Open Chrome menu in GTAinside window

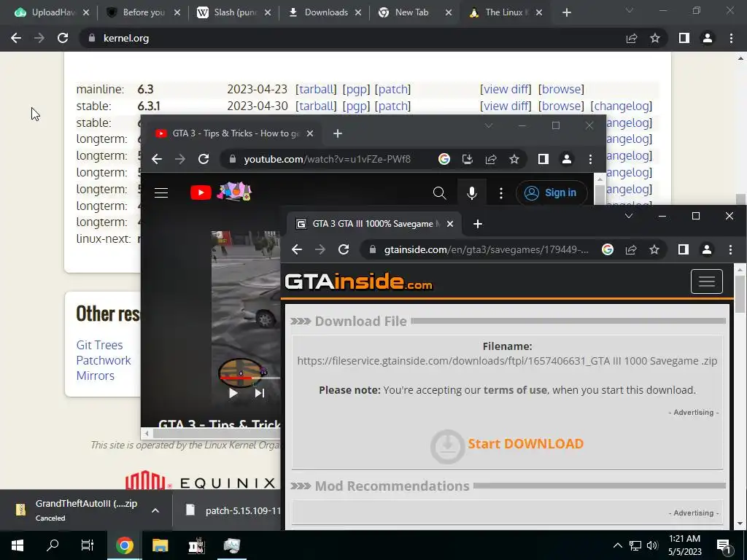pos(730,249)
